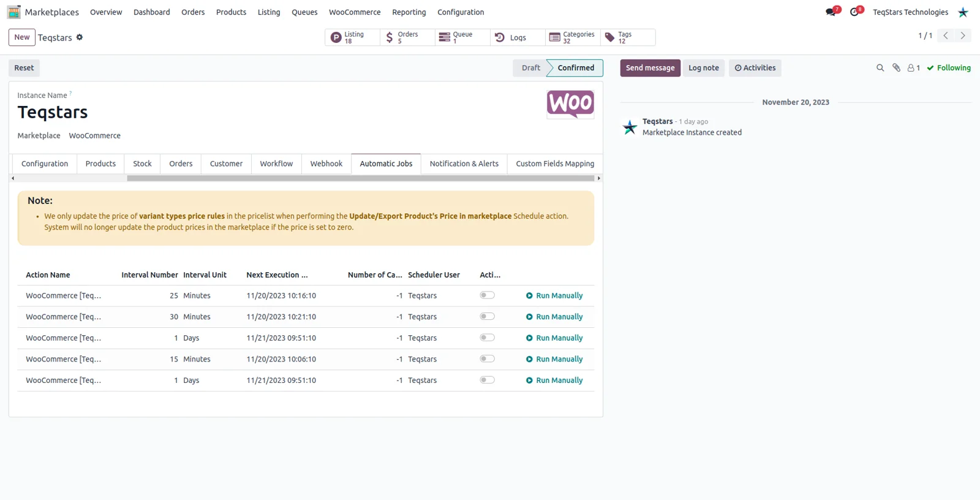Image resolution: width=980 pixels, height=500 pixels.
Task: Open the Dashboard menu
Action: 152,12
